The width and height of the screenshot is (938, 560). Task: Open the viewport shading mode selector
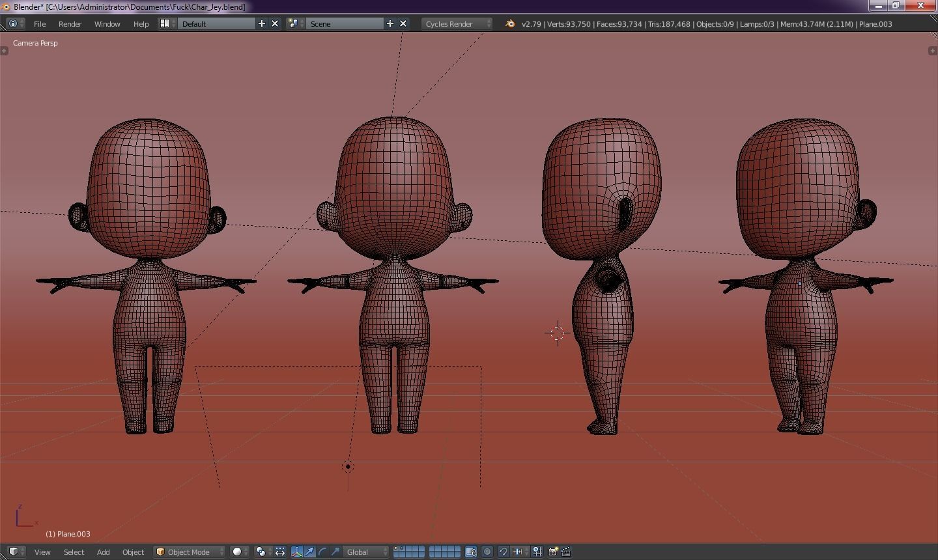click(240, 552)
